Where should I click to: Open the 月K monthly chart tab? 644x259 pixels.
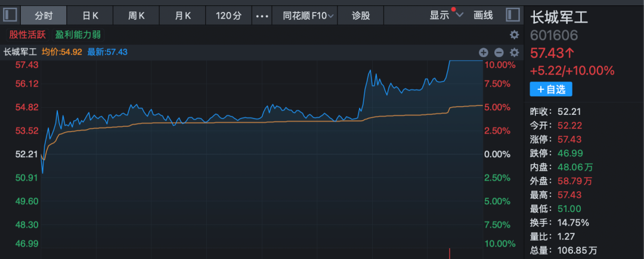pos(182,15)
